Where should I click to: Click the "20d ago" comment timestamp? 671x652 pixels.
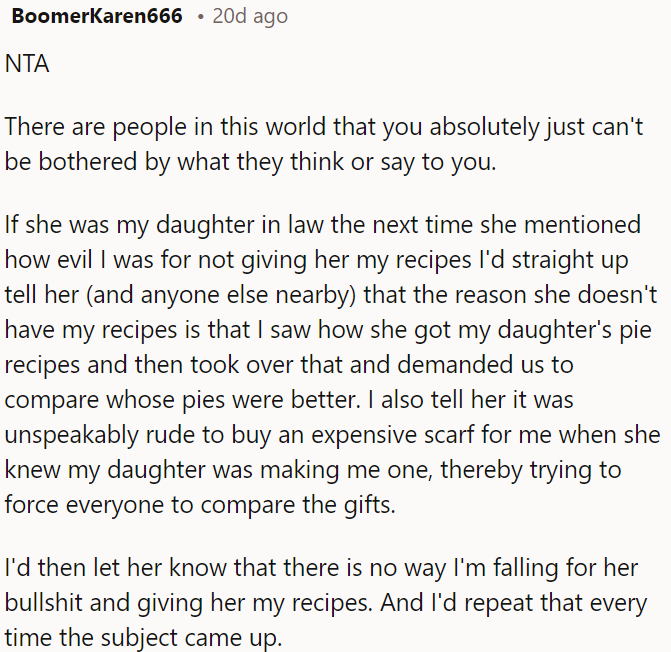[x=249, y=16]
